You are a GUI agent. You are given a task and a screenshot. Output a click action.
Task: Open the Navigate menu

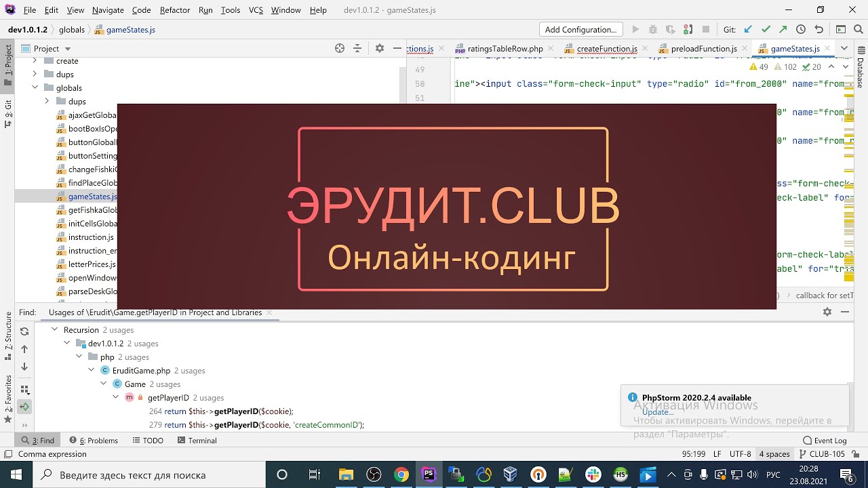point(108,10)
